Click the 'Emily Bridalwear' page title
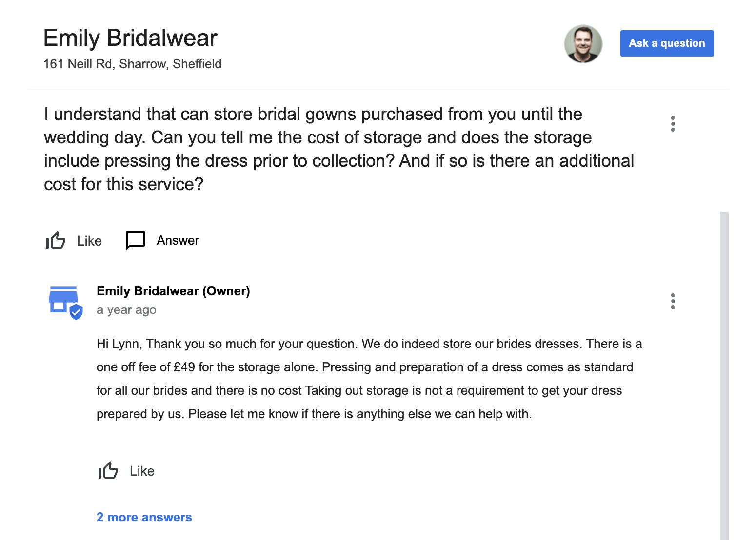The image size is (756, 540). tap(130, 38)
